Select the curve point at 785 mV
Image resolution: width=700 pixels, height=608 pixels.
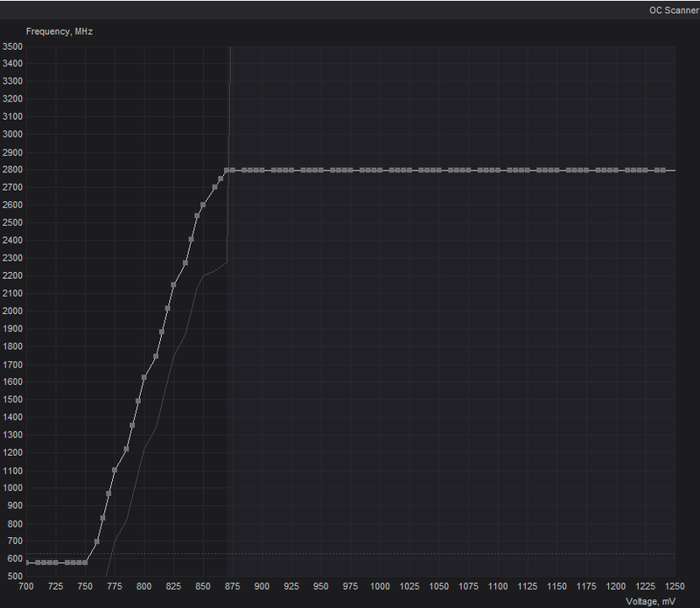coord(126,449)
